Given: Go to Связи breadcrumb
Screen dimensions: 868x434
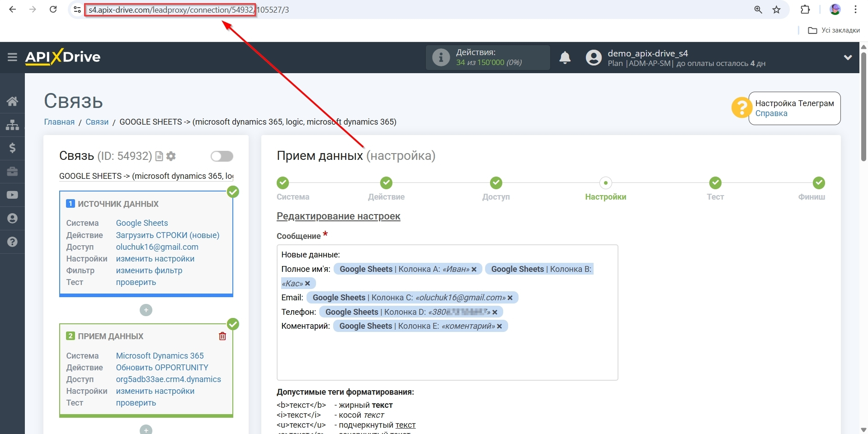Looking at the screenshot, I should (97, 122).
